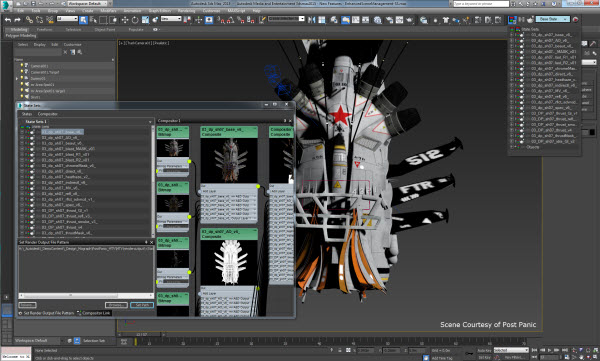
Task: Click the key icon near Auto Key
Action: [x=469, y=353]
